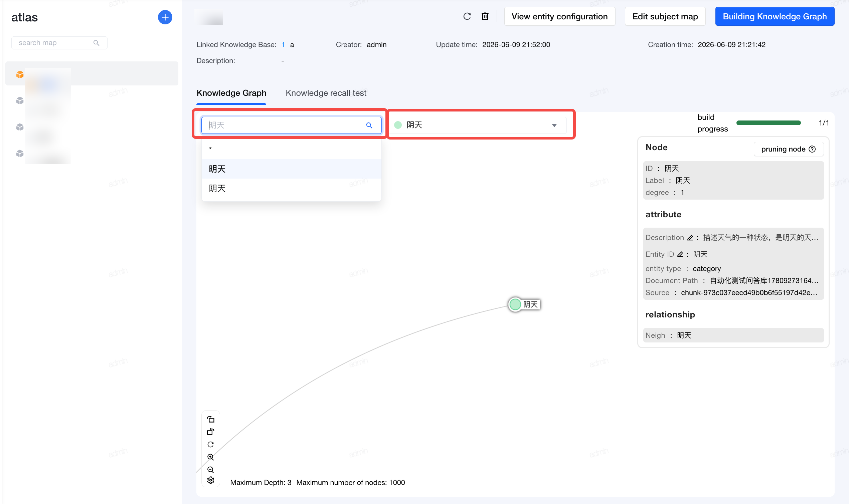The height and width of the screenshot is (504, 849).
Task: Edit the Description attribute pencil icon
Action: tap(690, 238)
